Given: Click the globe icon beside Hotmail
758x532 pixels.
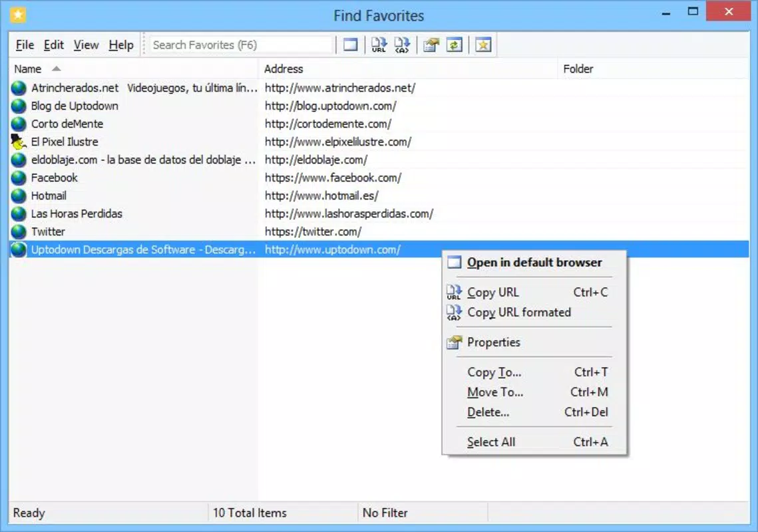Looking at the screenshot, I should point(19,196).
